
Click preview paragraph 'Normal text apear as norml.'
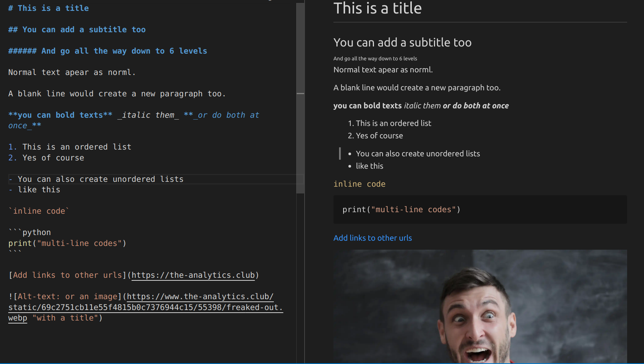383,70
